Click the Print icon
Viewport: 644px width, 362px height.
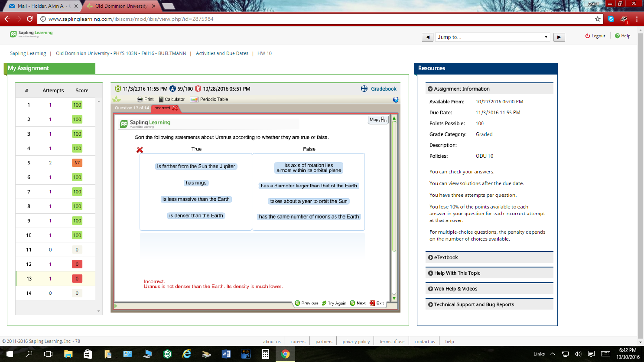coord(145,99)
